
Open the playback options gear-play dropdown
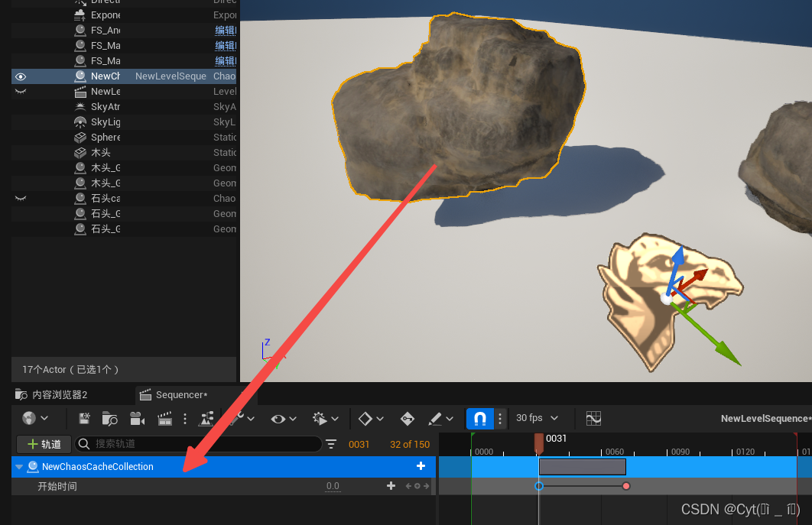pos(325,418)
